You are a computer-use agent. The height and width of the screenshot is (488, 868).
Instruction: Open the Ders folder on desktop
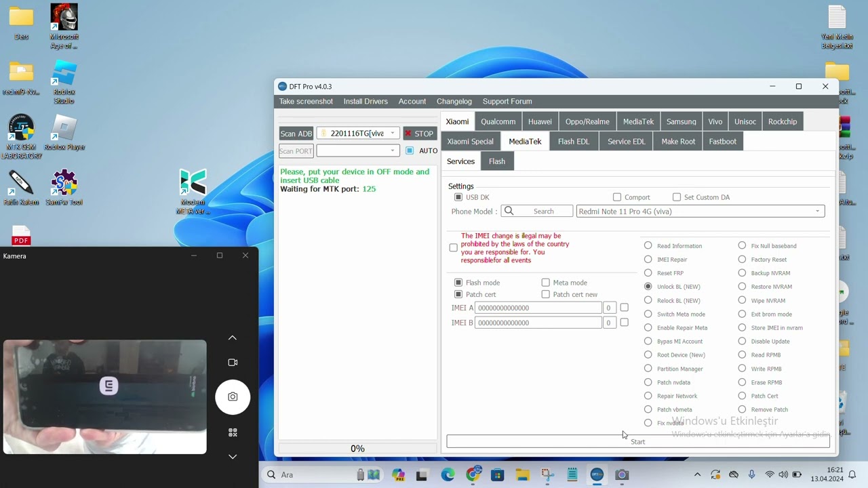coord(21,22)
